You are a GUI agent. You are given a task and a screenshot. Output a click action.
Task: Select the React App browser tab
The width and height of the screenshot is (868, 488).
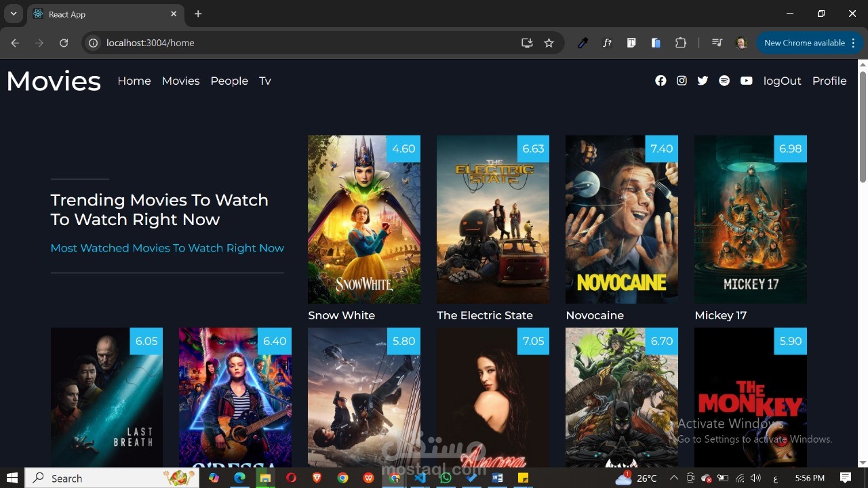tap(105, 14)
